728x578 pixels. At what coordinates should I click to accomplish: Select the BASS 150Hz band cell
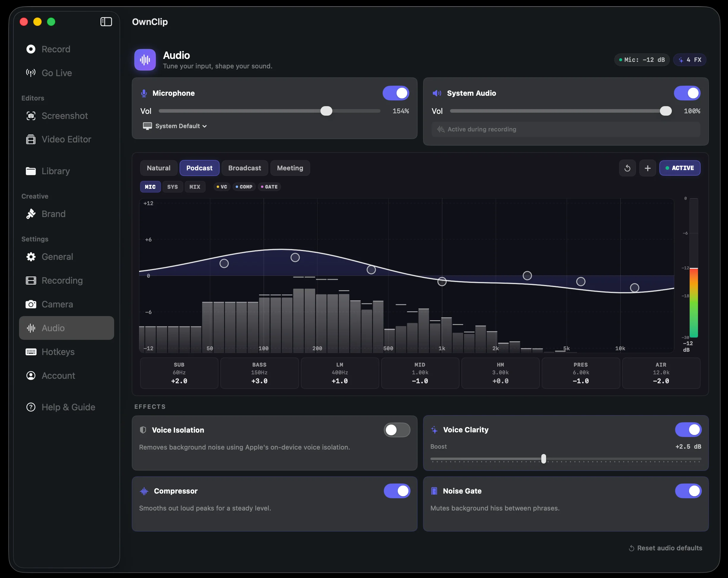[259, 373]
